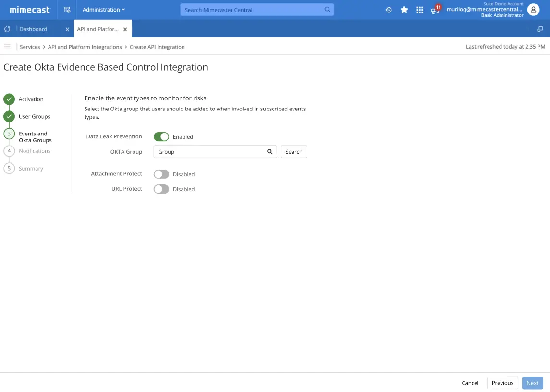
Task: Focus the Search Mimecaster Central field
Action: click(257, 10)
